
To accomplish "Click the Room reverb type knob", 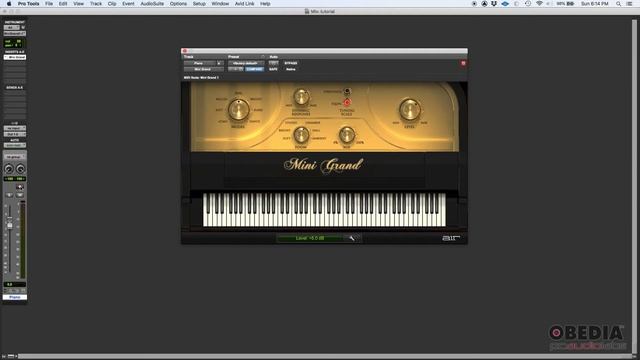I will tap(301, 135).
